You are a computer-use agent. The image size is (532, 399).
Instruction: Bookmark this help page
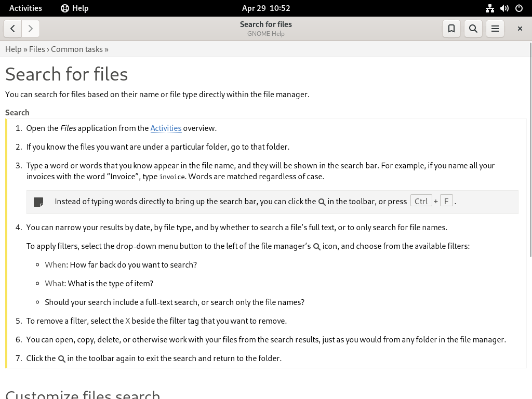coord(451,29)
